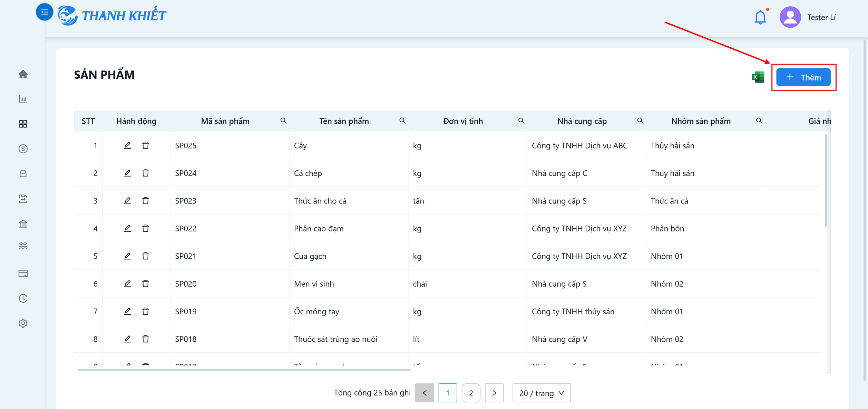Click the Tester Lí username
Viewport: 868px width, 409px height.
821,17
